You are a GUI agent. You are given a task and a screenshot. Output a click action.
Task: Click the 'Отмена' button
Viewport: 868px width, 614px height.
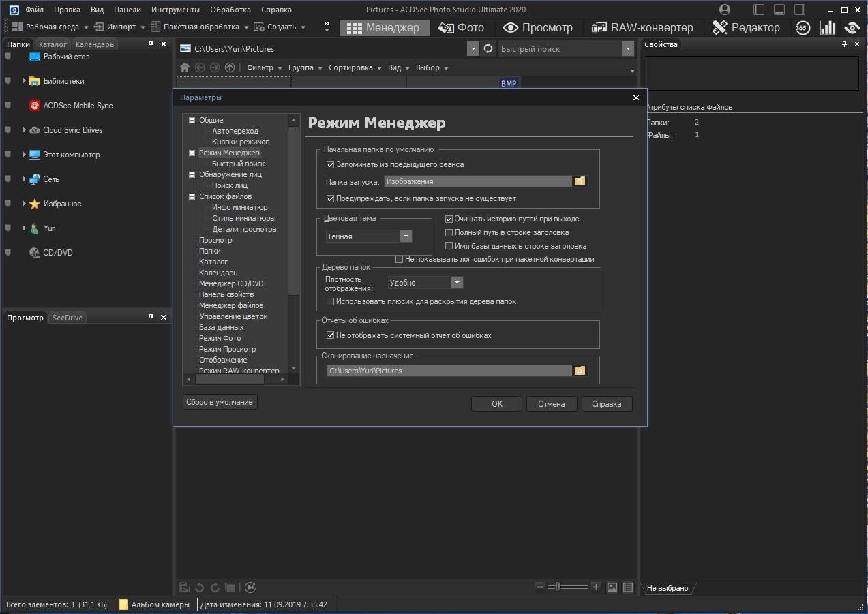pyautogui.click(x=552, y=404)
